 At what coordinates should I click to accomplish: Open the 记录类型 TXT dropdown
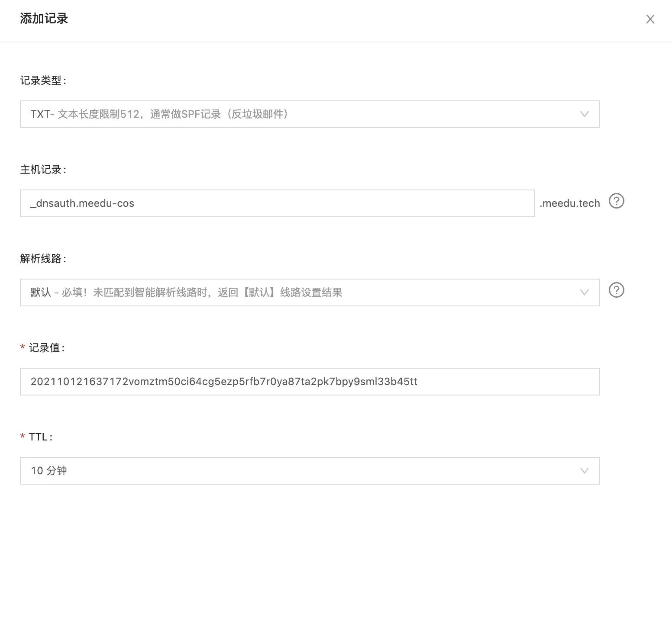click(x=310, y=114)
